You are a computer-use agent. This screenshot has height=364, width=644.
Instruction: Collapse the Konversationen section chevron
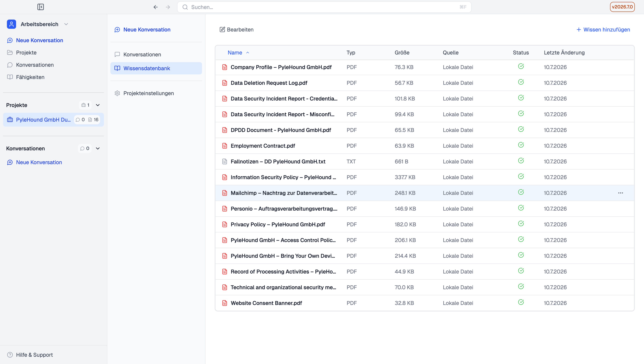[x=98, y=148]
